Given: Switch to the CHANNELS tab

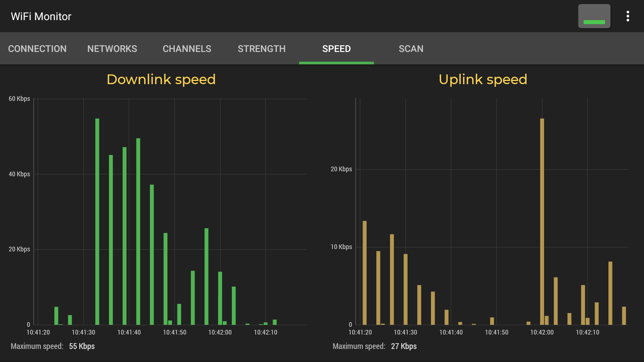Looking at the screenshot, I should (187, 49).
